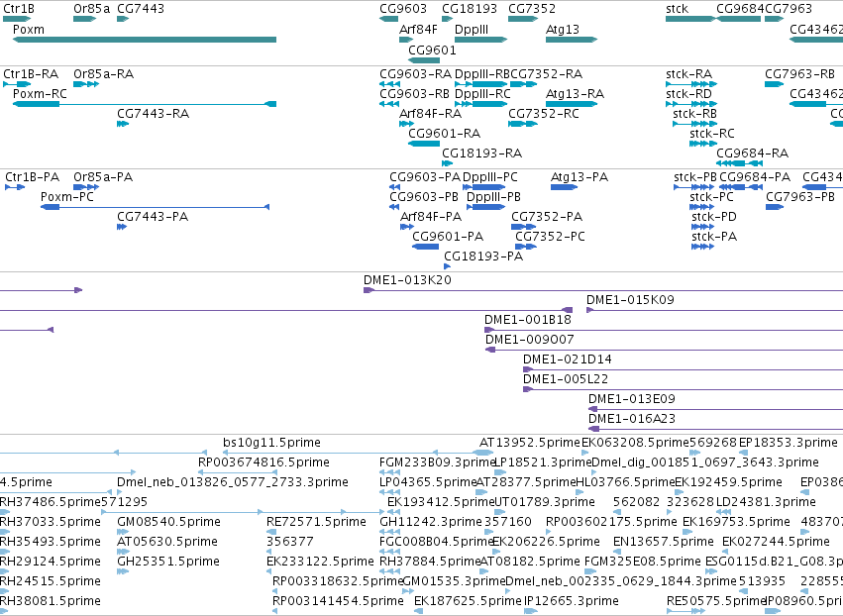843x616 pixels.
Task: Select the CG7352-RC transcript label
Action: pos(544,114)
